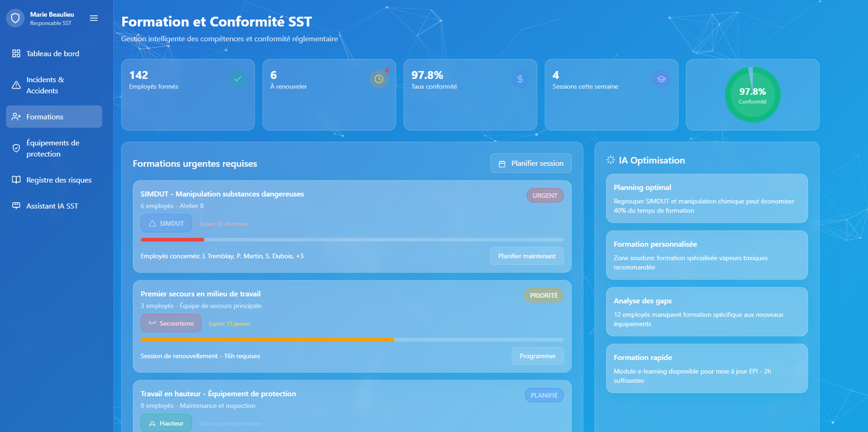This screenshot has height=432, width=868.
Task: Click the dollar icon on Taux conformité card
Action: pyautogui.click(x=520, y=79)
